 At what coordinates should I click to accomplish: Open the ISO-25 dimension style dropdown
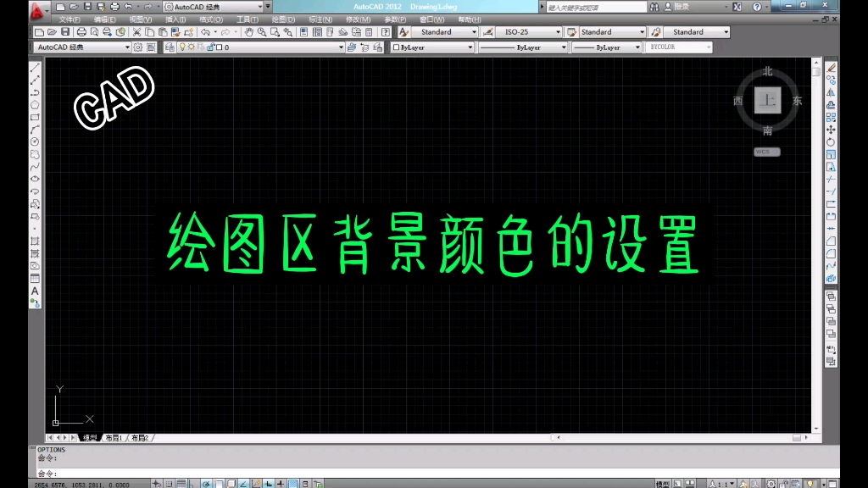pos(560,31)
